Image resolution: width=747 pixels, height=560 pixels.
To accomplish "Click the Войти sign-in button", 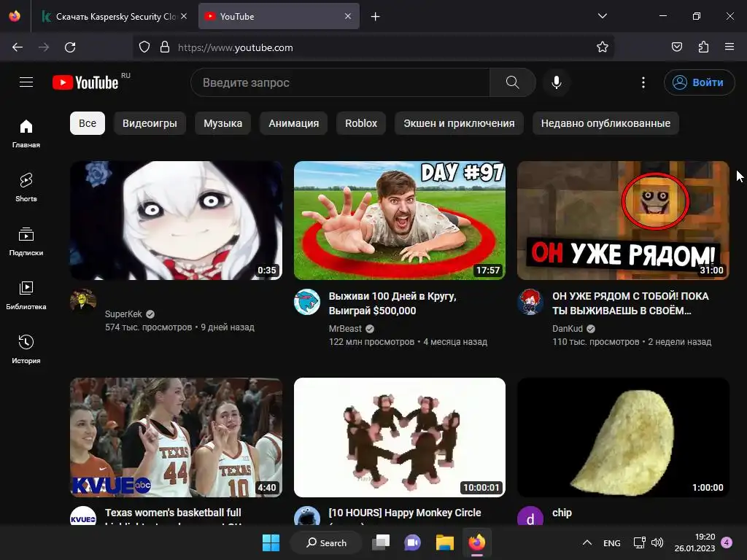I will pos(699,82).
